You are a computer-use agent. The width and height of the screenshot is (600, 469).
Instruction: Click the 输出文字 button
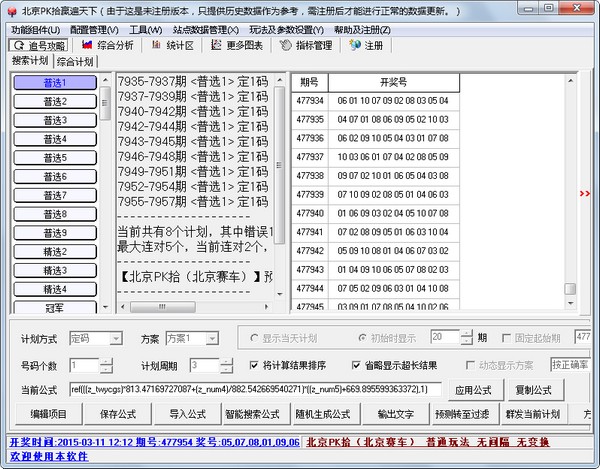coord(396,414)
